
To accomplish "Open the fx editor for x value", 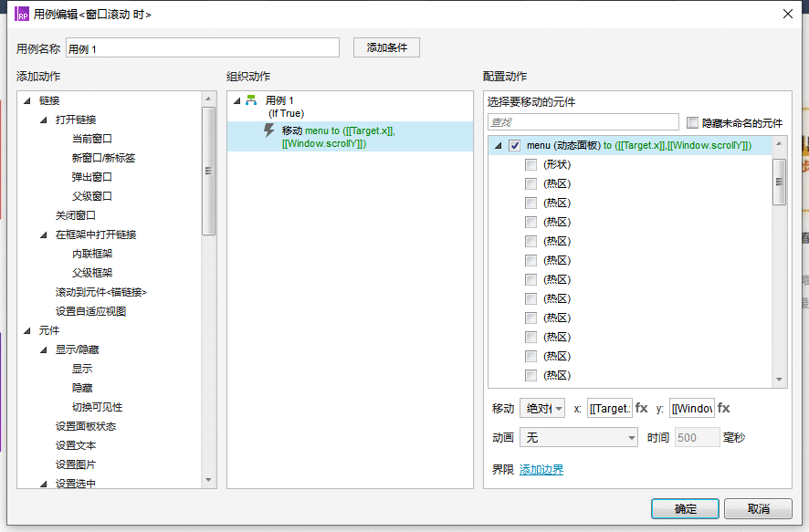I will pyautogui.click(x=641, y=408).
